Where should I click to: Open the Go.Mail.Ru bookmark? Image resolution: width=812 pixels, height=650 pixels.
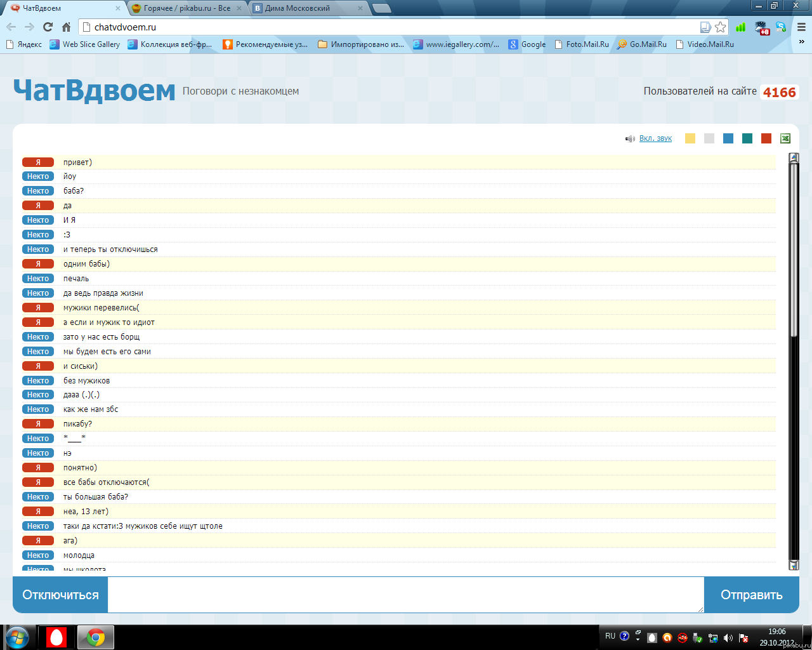click(641, 44)
